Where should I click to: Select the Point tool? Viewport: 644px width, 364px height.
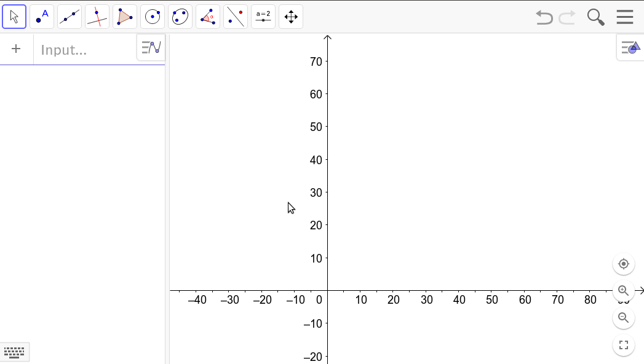(41, 17)
